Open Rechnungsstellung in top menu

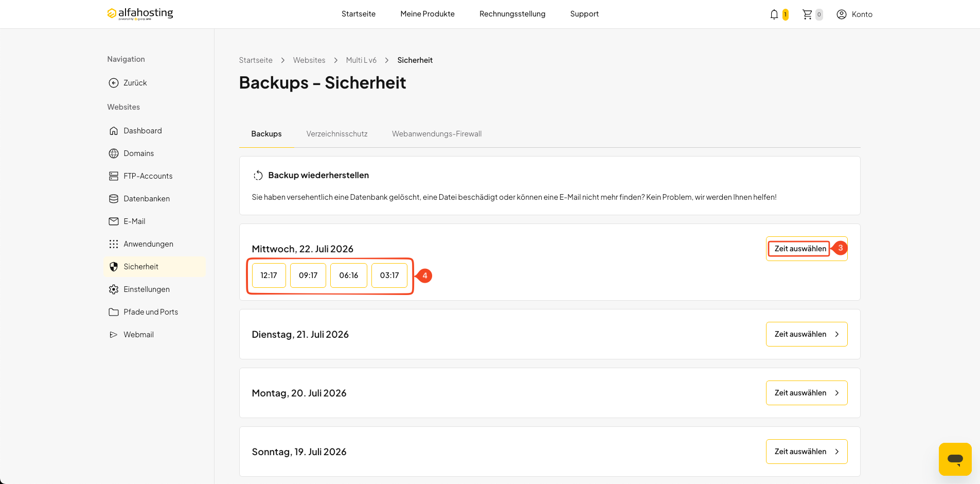[x=512, y=14]
